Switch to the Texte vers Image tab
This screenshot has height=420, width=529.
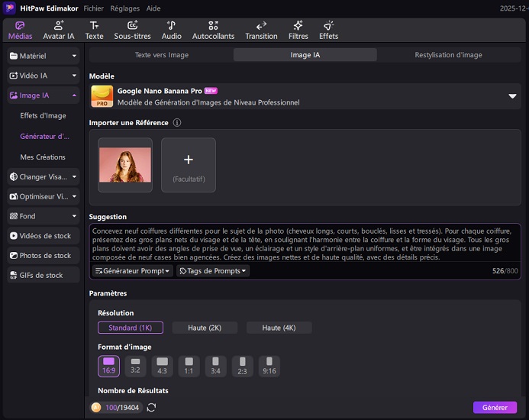coord(161,55)
